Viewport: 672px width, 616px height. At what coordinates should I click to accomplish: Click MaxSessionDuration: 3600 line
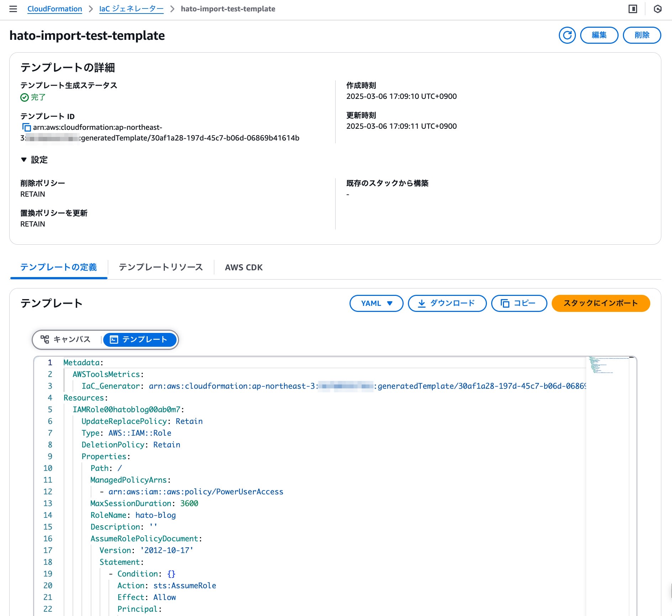click(x=144, y=503)
